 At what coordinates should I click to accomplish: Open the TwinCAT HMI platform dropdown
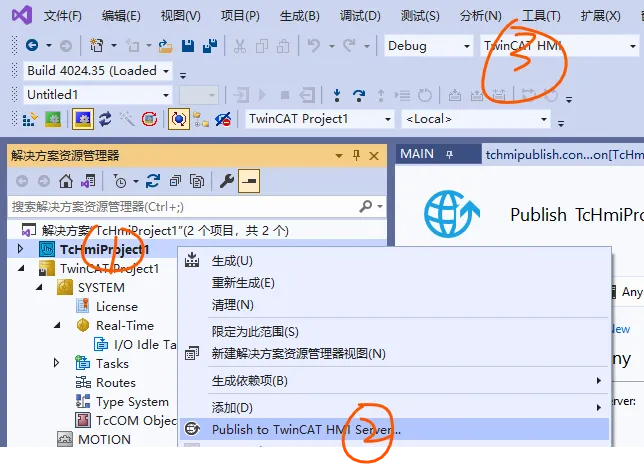click(559, 46)
